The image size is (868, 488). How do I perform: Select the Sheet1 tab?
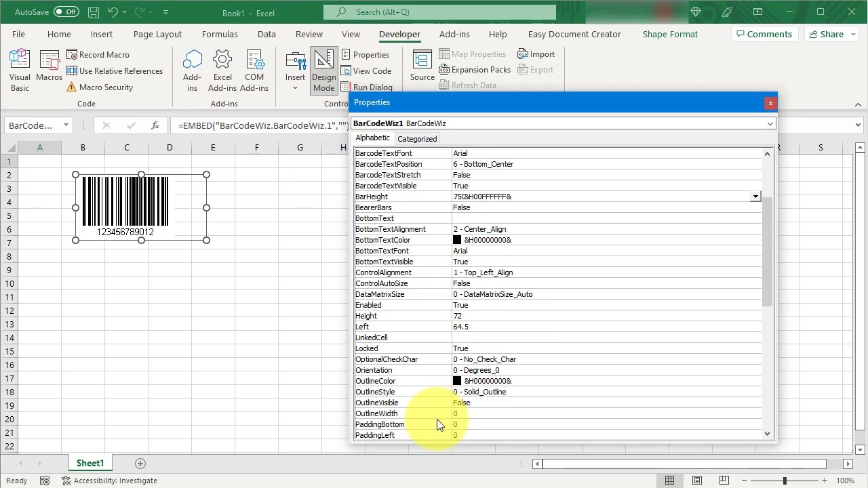[90, 464]
